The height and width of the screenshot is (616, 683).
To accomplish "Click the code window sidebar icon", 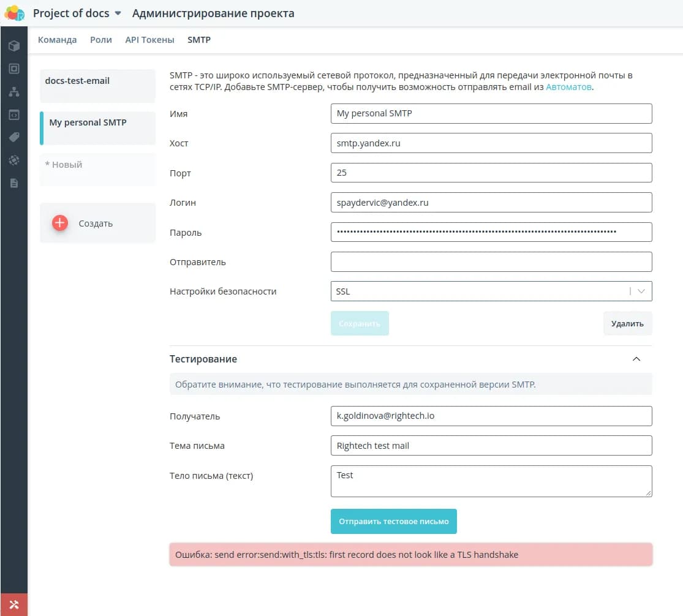I will click(13, 115).
